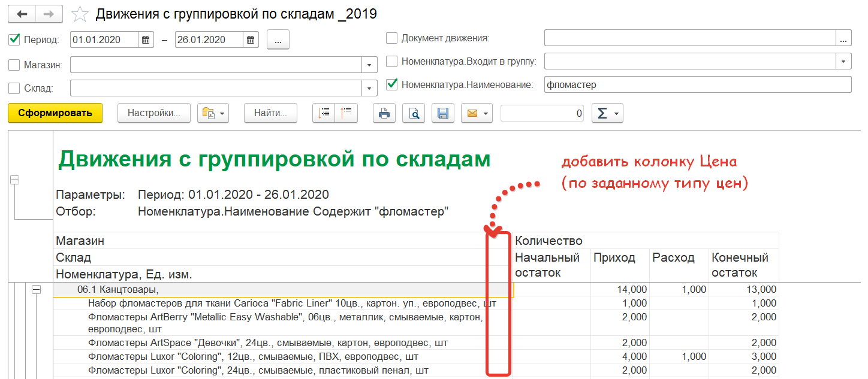Screen dimensions: 868x379
Task: Click the Номенклатура.Наименование field with фломастер
Action: pos(697,85)
